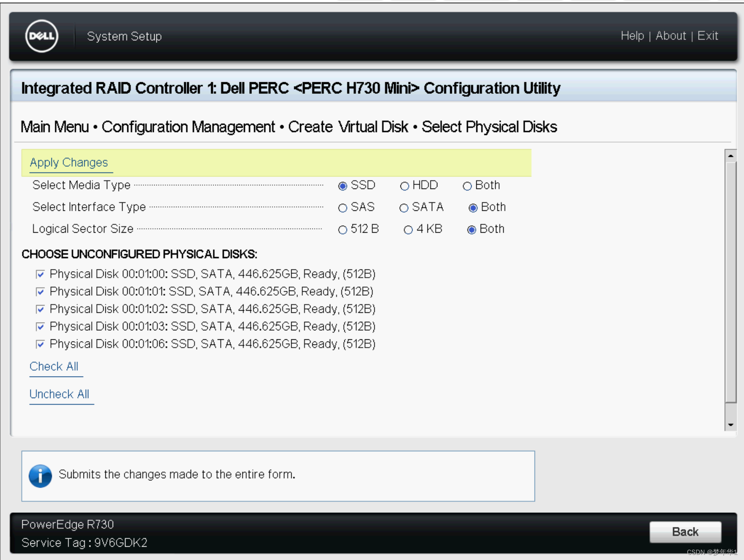Select SSD media type radio button

coord(342,186)
